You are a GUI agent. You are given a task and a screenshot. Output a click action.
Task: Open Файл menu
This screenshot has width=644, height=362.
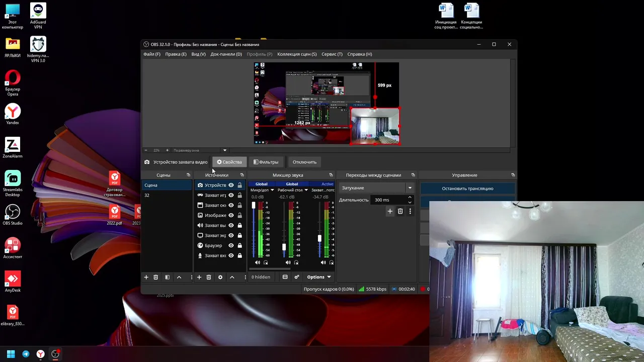tap(152, 54)
